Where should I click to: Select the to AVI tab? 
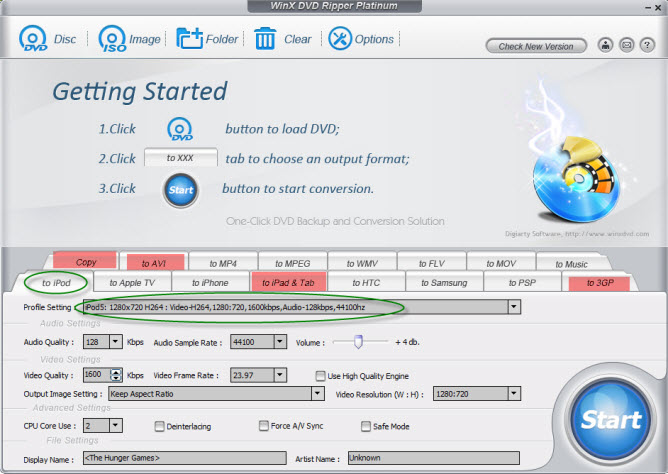click(153, 263)
